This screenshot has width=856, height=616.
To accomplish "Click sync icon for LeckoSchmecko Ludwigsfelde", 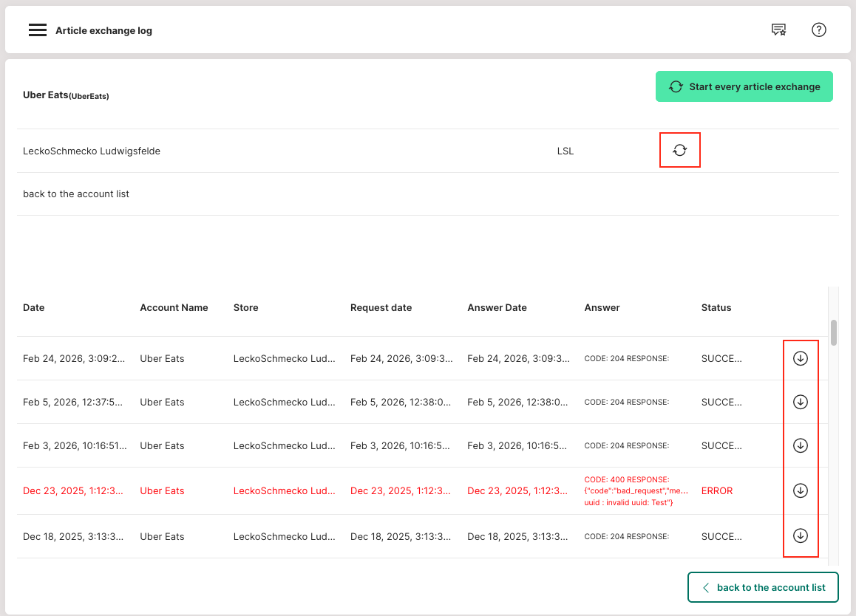I will [x=679, y=151].
